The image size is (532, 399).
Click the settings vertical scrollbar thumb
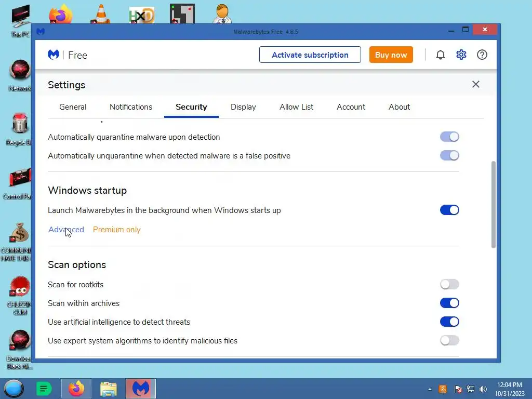coord(494,205)
